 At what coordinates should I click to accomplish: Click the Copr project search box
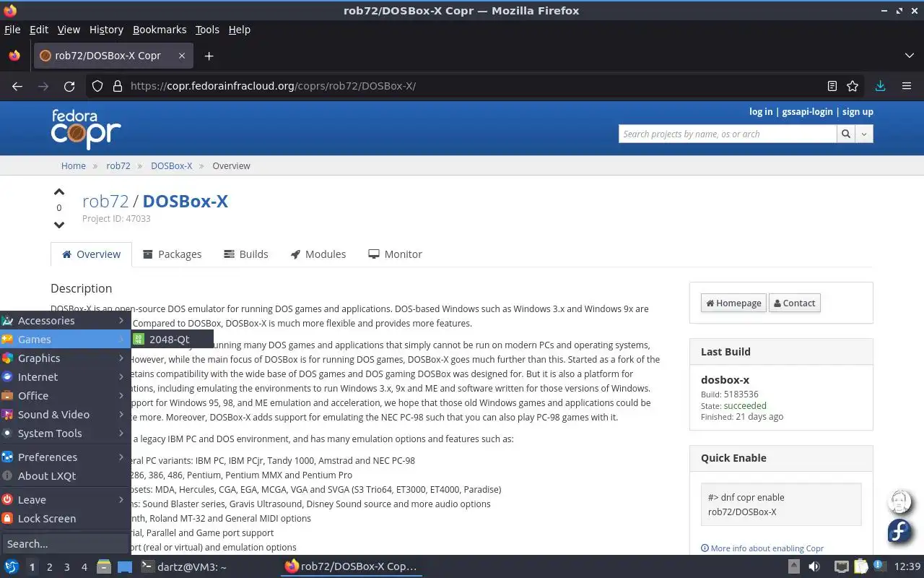pos(728,134)
